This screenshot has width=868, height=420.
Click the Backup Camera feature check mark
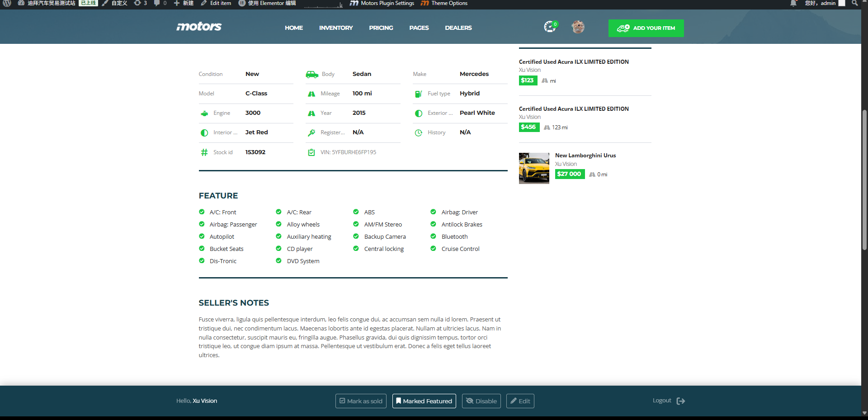tap(356, 236)
